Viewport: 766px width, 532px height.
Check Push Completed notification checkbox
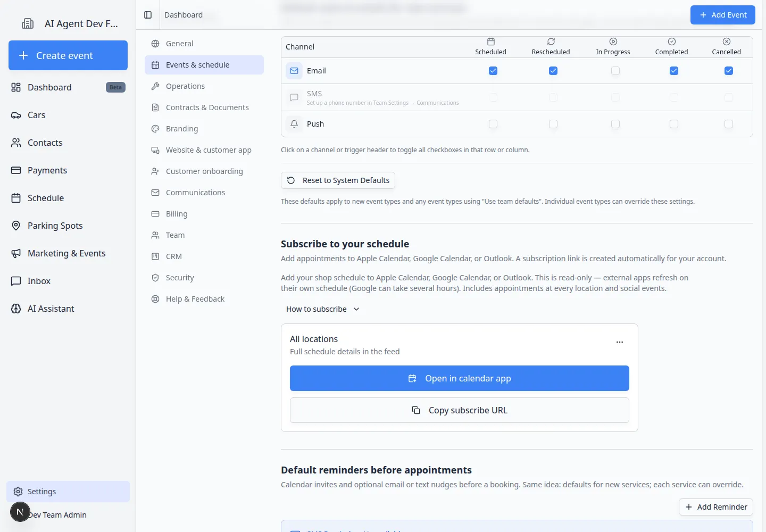pos(674,124)
